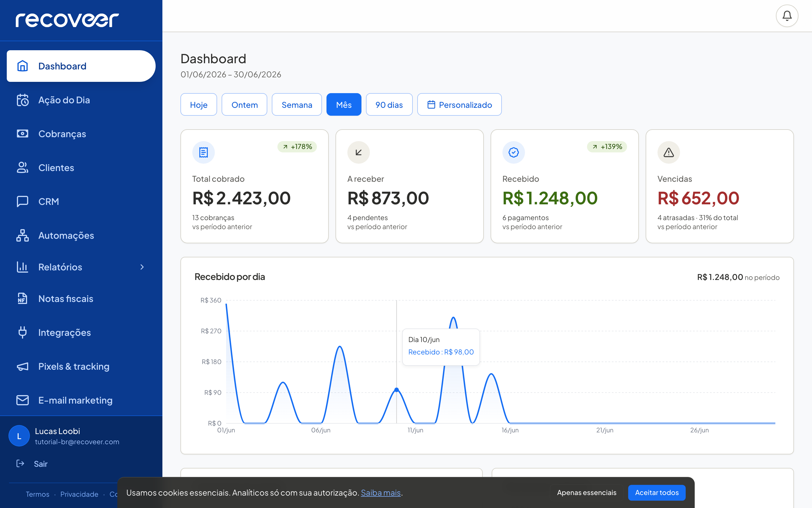Open the Personalizado date range picker
Image resolution: width=812 pixels, height=508 pixels.
(x=459, y=104)
